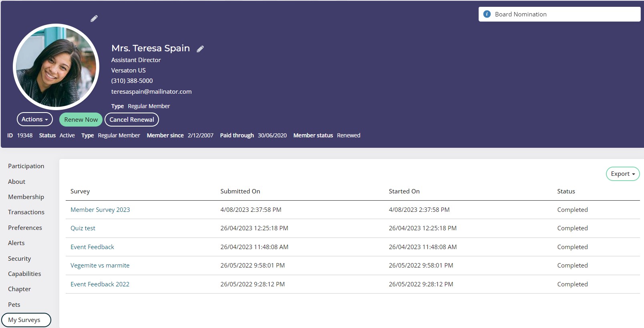Open Preferences section
Viewport: 644px width, 328px height.
(x=25, y=227)
